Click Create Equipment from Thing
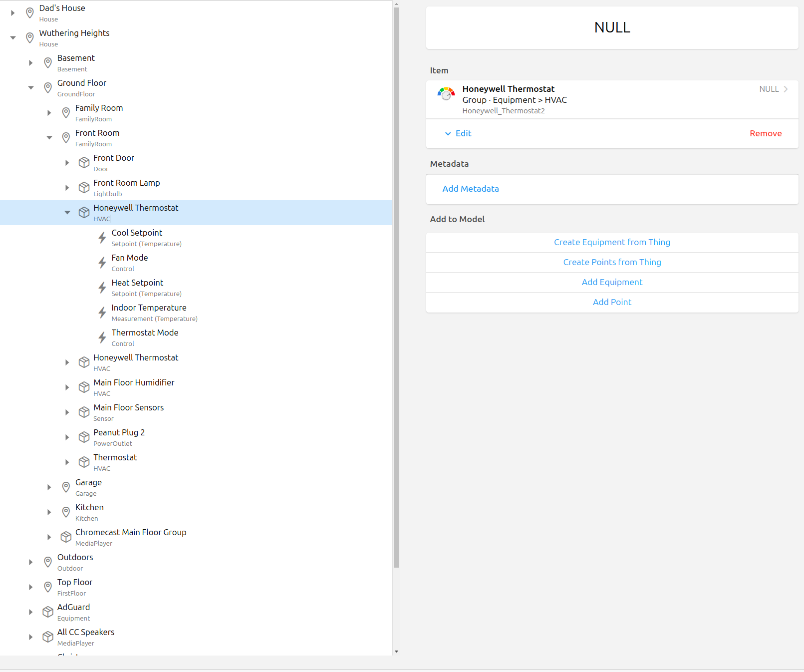This screenshot has width=804, height=672. click(612, 242)
